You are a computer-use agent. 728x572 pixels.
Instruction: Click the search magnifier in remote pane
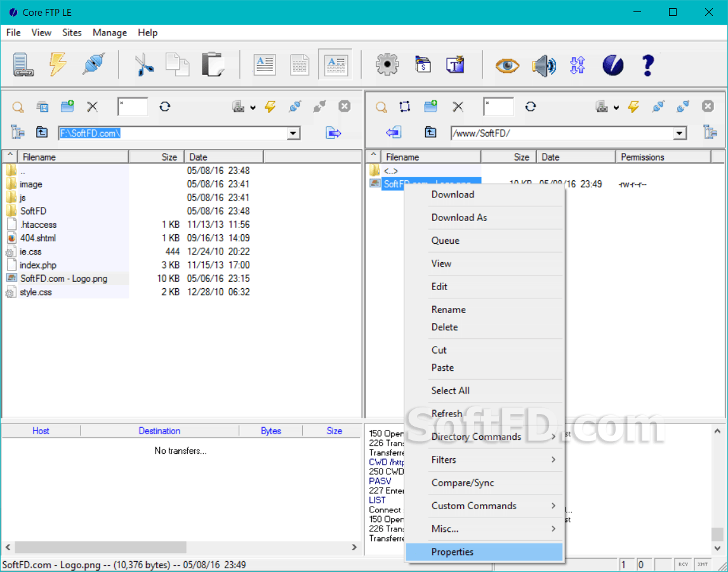pyautogui.click(x=381, y=107)
